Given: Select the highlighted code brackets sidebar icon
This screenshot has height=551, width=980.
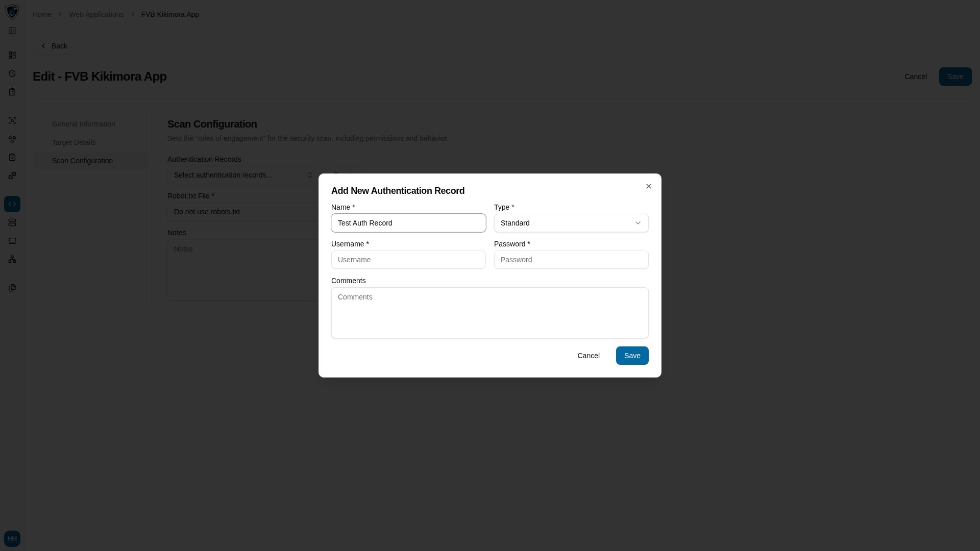Looking at the screenshot, I should tap(12, 204).
